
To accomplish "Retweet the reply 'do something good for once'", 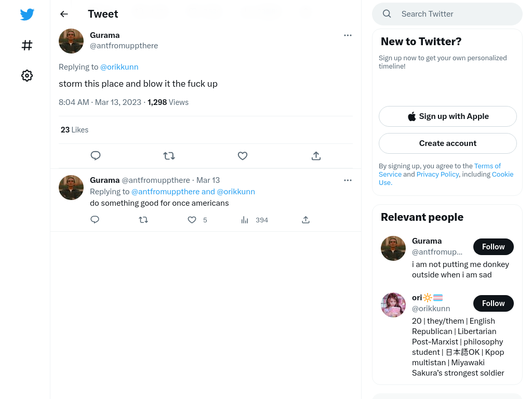I will tap(143, 220).
